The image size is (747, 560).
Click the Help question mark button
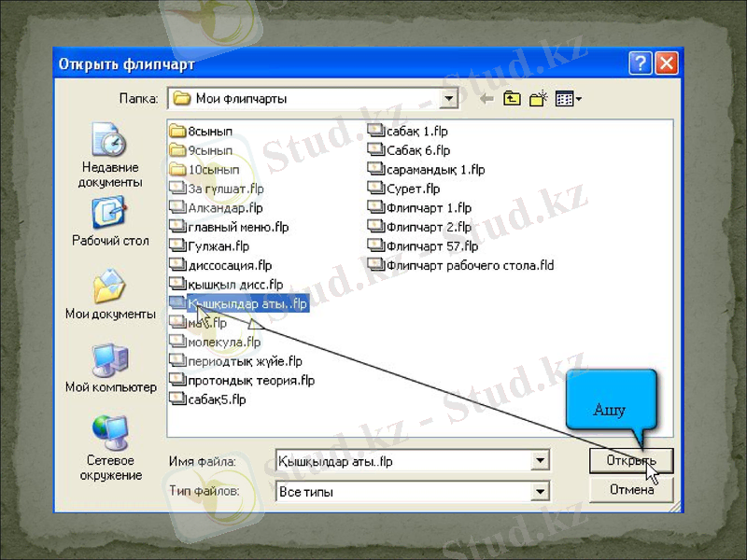point(641,63)
